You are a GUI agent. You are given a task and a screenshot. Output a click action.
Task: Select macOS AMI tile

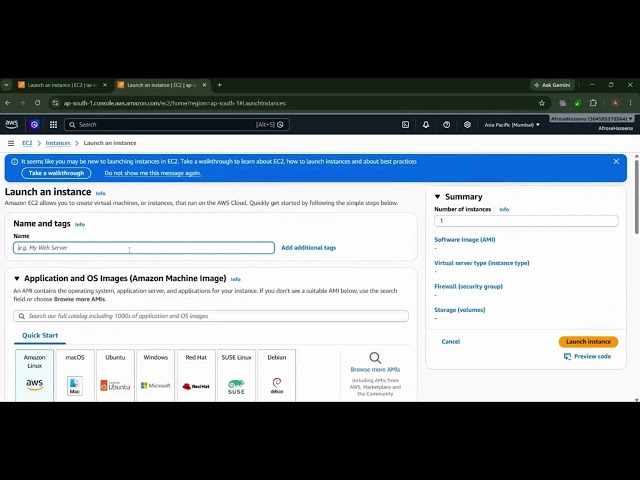[x=75, y=376]
